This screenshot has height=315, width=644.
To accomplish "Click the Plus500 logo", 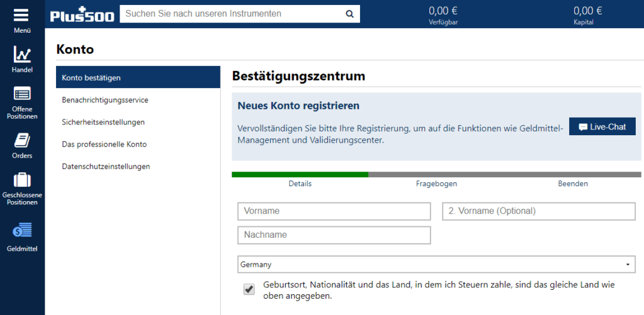I will pyautogui.click(x=82, y=14).
